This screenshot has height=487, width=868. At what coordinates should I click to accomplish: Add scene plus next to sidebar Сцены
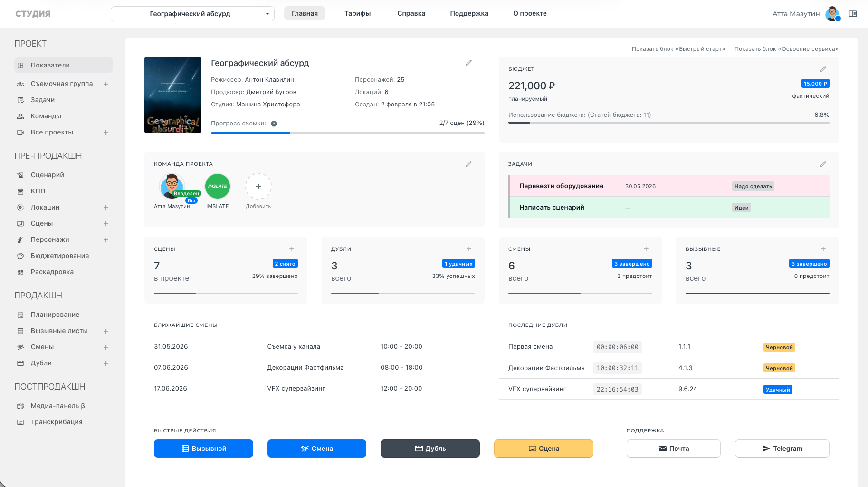106,224
